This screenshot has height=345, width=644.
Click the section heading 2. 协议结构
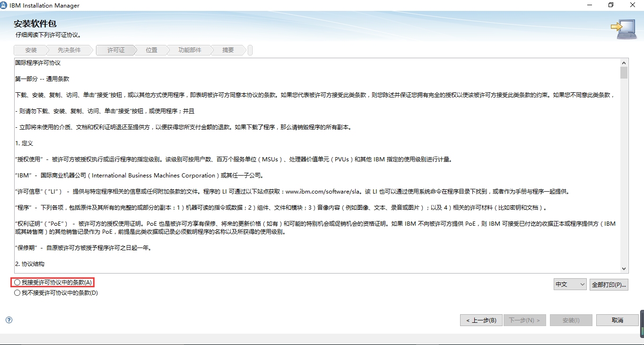click(30, 264)
